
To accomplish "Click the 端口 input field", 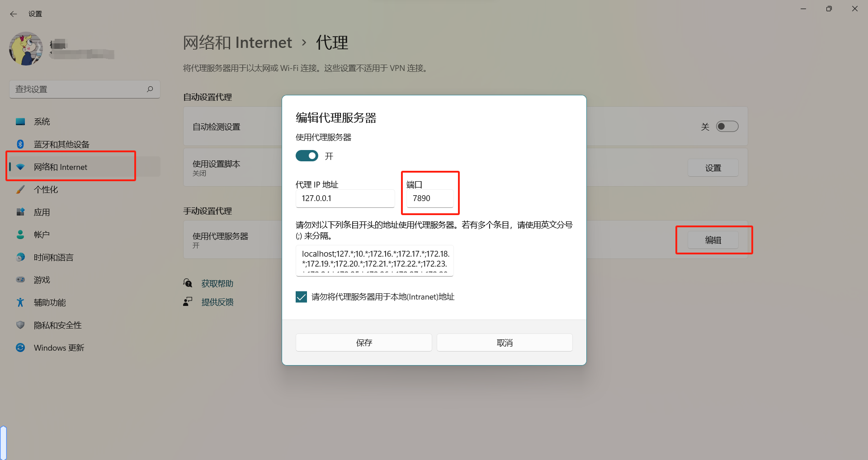I will point(429,198).
